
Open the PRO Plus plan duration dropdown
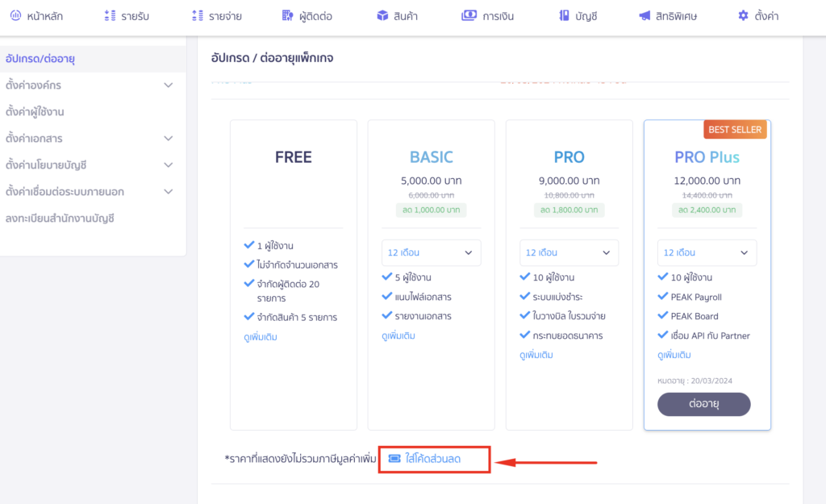[707, 252]
